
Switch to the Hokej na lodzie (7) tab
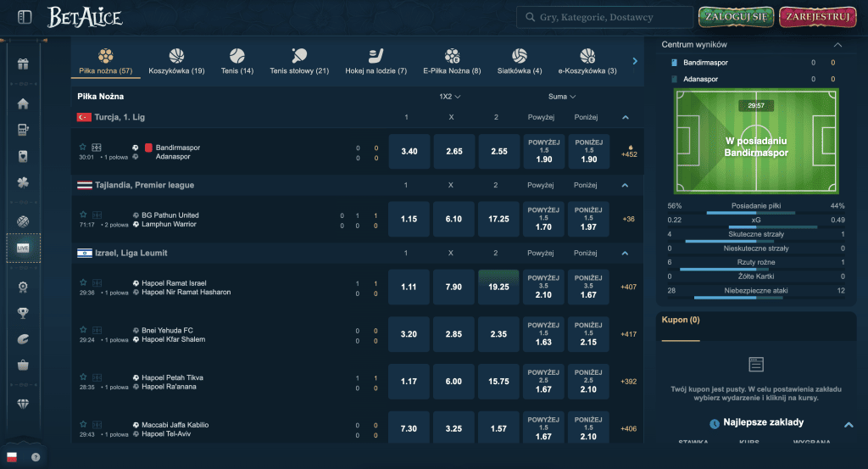[376, 61]
